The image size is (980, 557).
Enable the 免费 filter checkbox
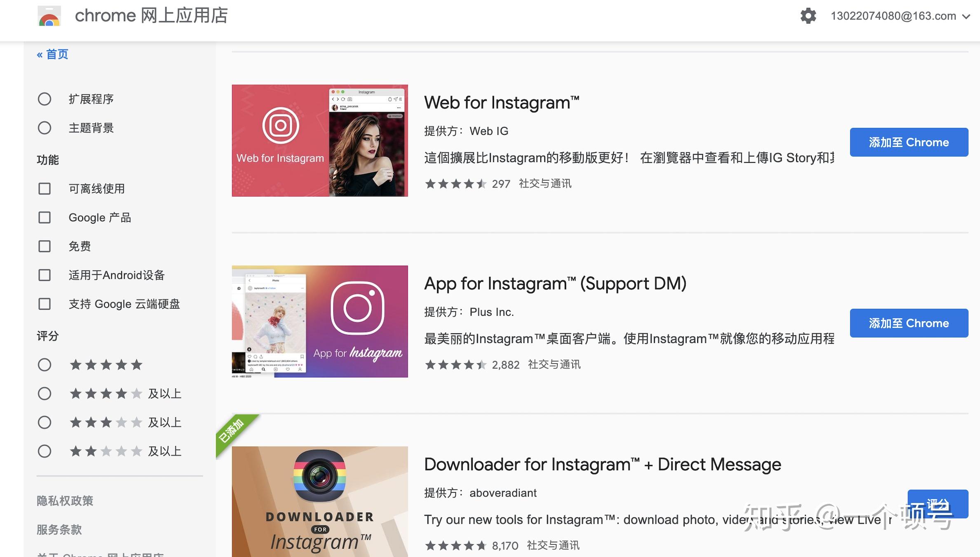click(45, 246)
